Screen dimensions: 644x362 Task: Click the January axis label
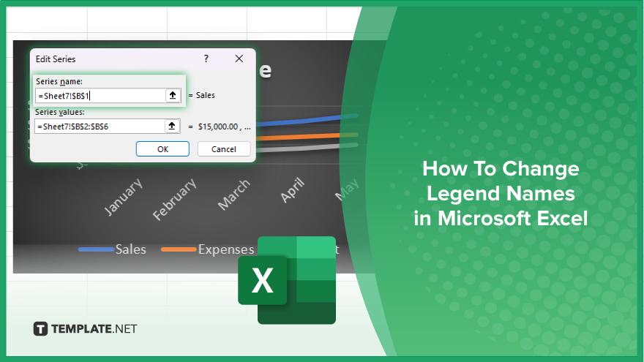pos(123,197)
